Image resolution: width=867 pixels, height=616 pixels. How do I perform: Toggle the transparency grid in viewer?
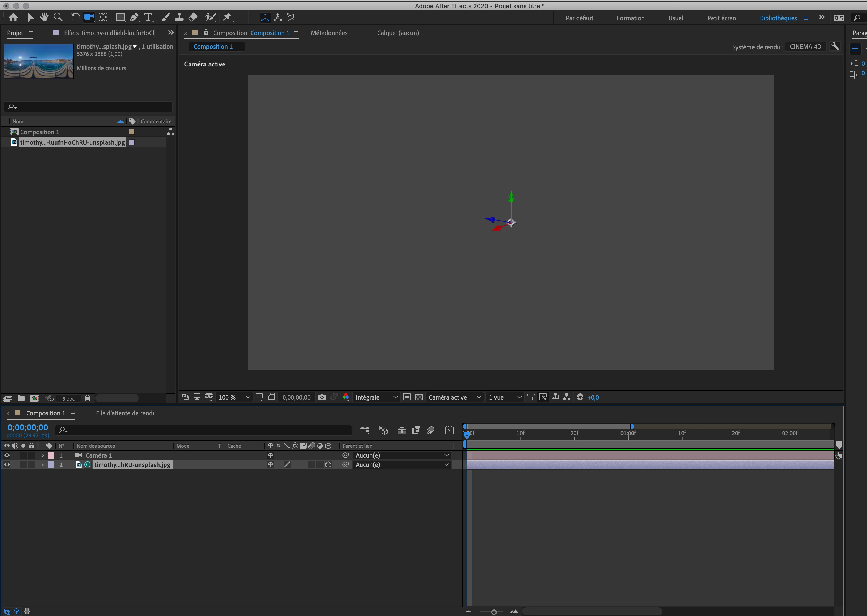point(419,397)
